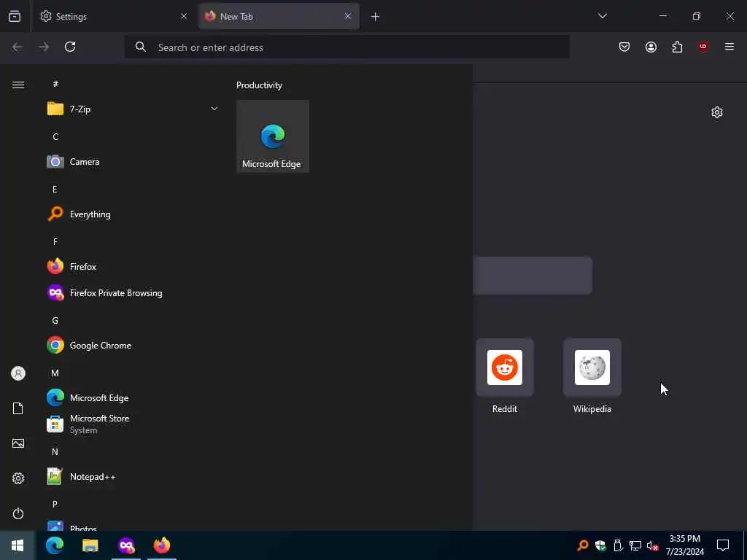The height and width of the screenshot is (560, 747).
Task: Click the New Tab page search box
Action: (533, 275)
